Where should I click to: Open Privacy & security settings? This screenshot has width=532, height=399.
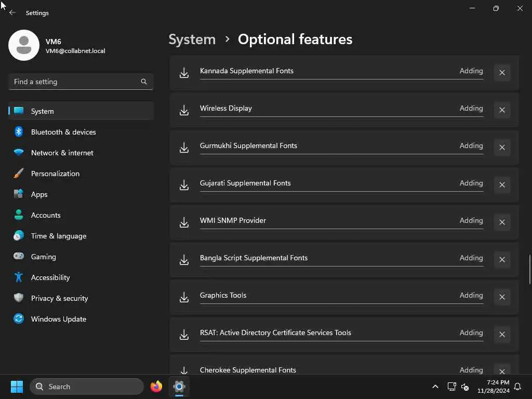(59, 298)
